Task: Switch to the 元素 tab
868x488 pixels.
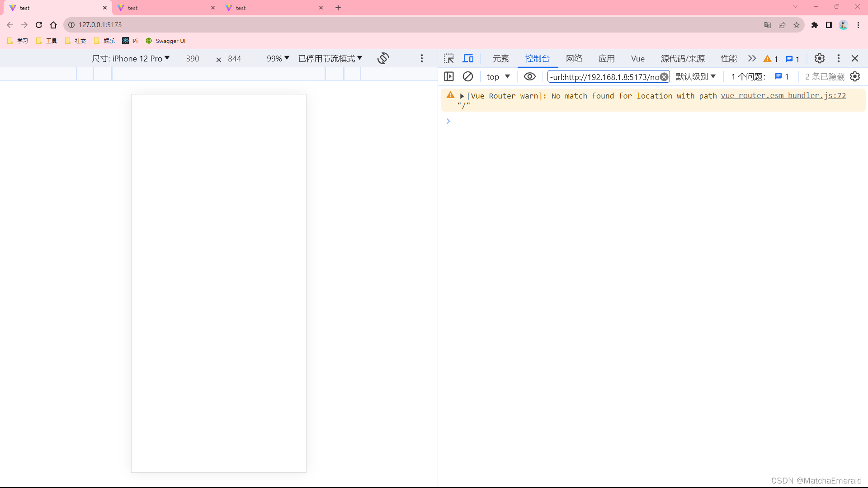Action: pos(501,59)
